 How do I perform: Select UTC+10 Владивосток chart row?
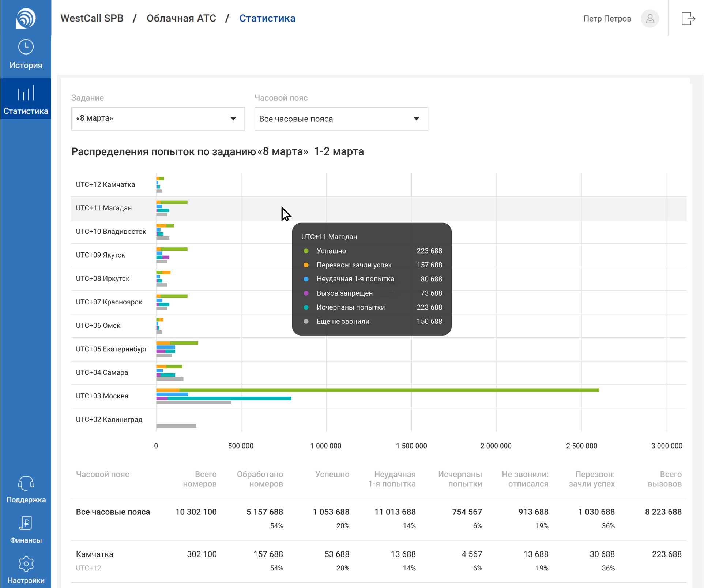pos(379,231)
